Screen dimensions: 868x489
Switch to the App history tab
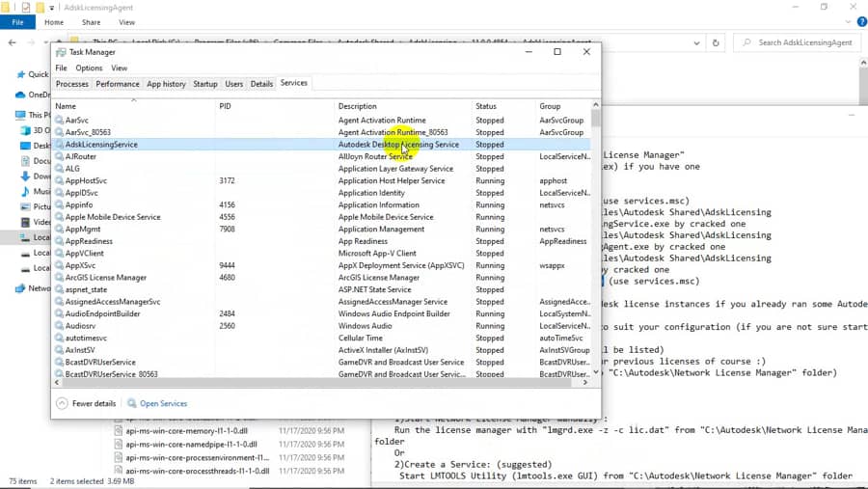point(166,84)
